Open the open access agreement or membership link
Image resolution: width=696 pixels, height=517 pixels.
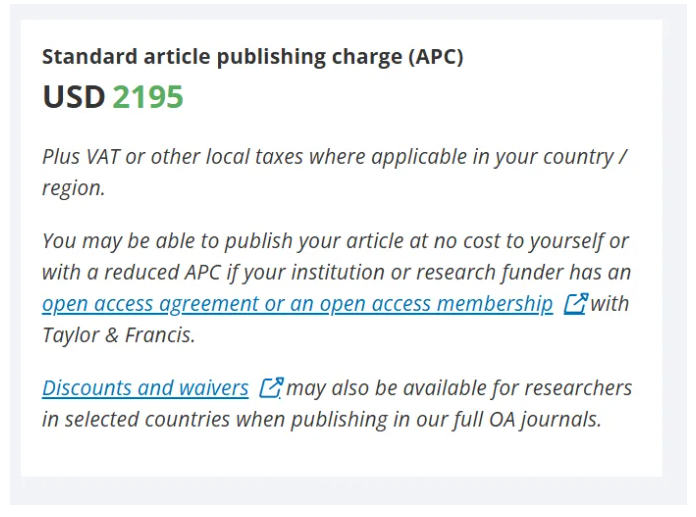pos(297,304)
